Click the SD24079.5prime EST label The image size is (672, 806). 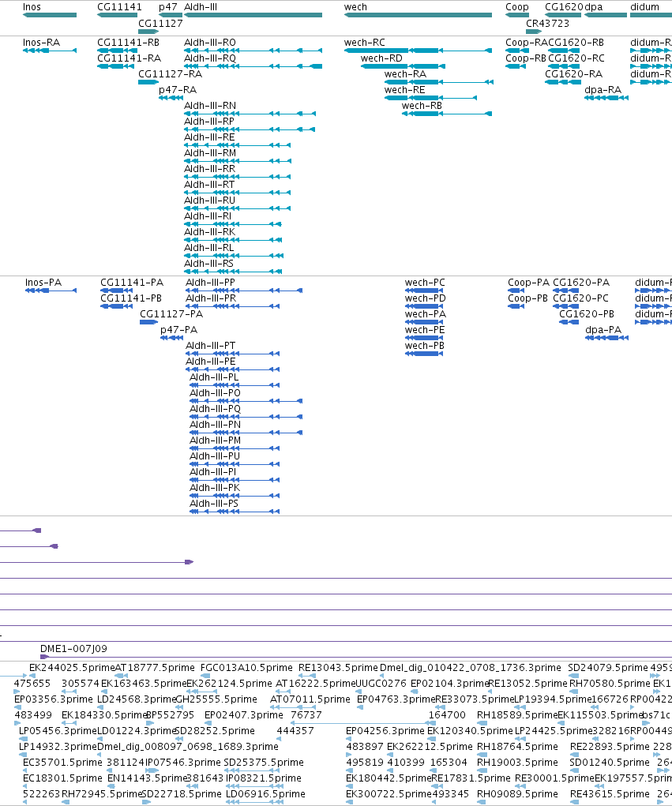click(608, 667)
